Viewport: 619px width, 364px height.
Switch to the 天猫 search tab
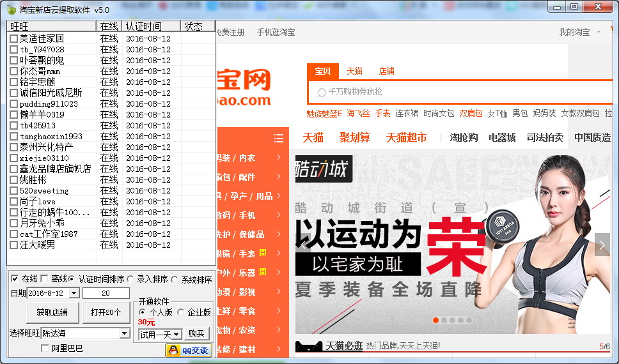coord(354,72)
